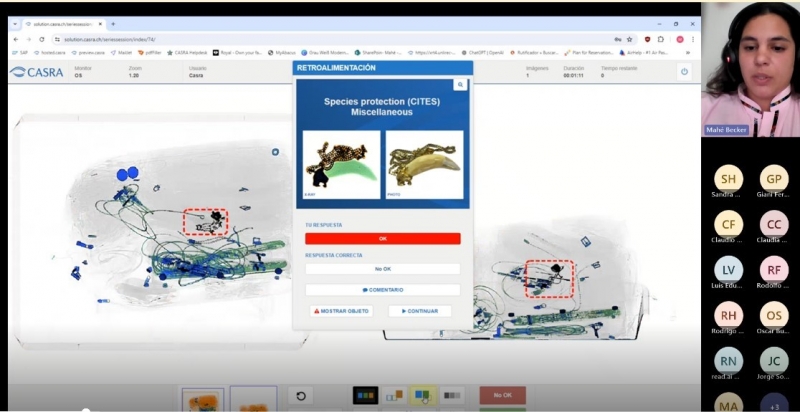Go back with the browser back arrow

pyautogui.click(x=15, y=39)
